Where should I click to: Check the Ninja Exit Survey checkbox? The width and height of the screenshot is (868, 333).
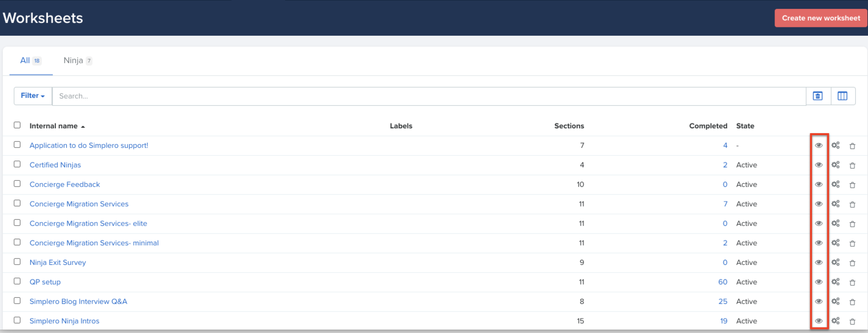(17, 262)
